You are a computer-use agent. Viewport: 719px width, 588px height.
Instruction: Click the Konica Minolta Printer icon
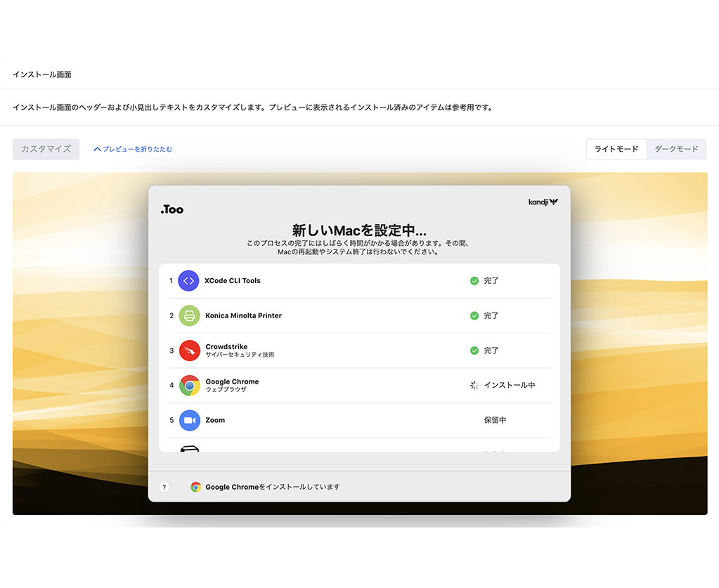tap(188, 315)
